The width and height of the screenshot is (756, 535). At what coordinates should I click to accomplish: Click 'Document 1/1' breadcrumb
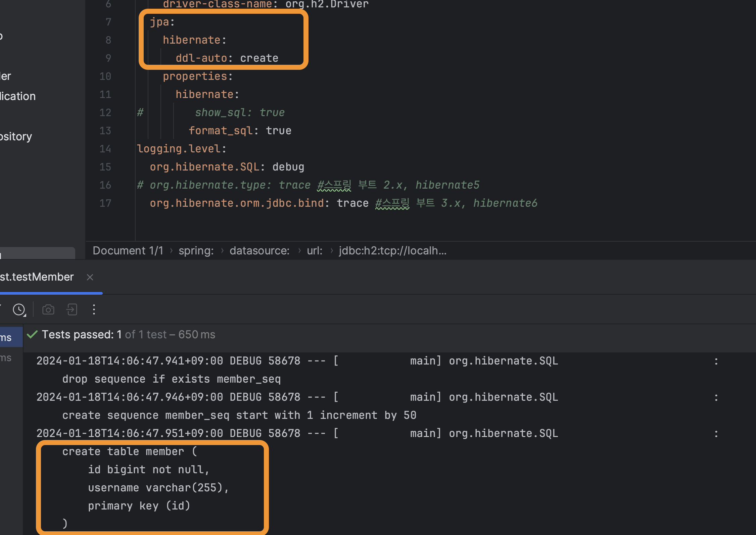(x=128, y=251)
